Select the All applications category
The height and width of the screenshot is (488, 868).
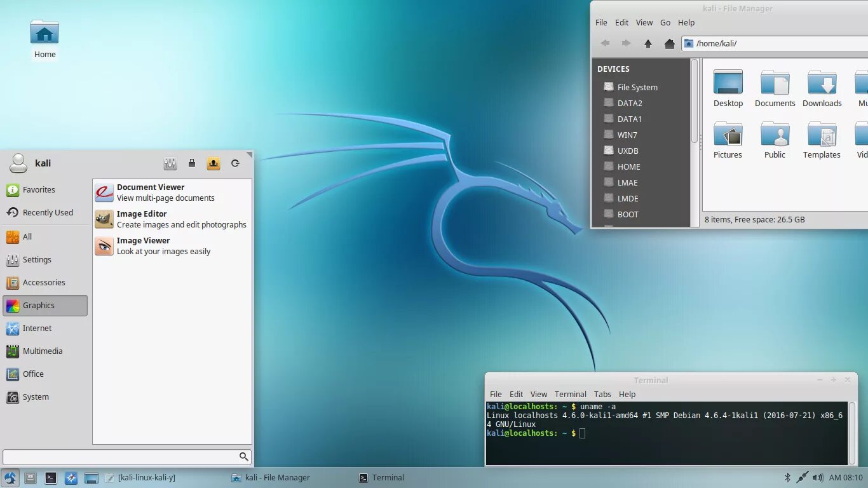[45, 236]
